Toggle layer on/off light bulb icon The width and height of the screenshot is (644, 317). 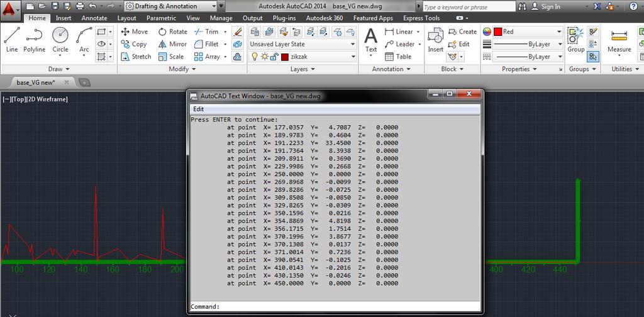255,57
